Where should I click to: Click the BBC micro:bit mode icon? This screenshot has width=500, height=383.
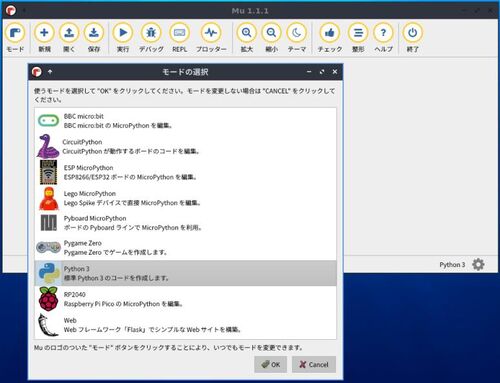pyautogui.click(x=49, y=121)
